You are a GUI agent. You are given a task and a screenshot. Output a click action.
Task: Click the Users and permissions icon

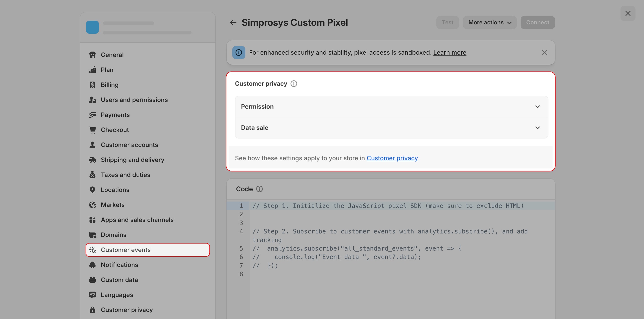(x=92, y=100)
